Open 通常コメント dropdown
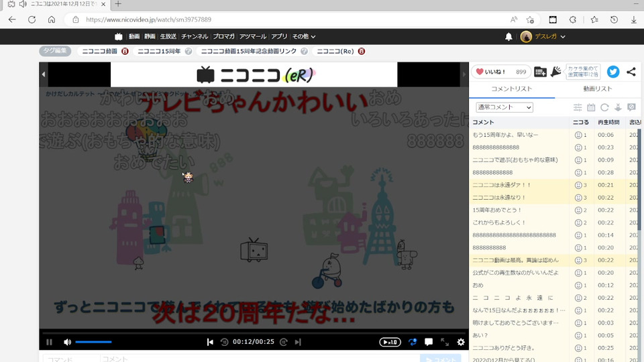 (504, 107)
